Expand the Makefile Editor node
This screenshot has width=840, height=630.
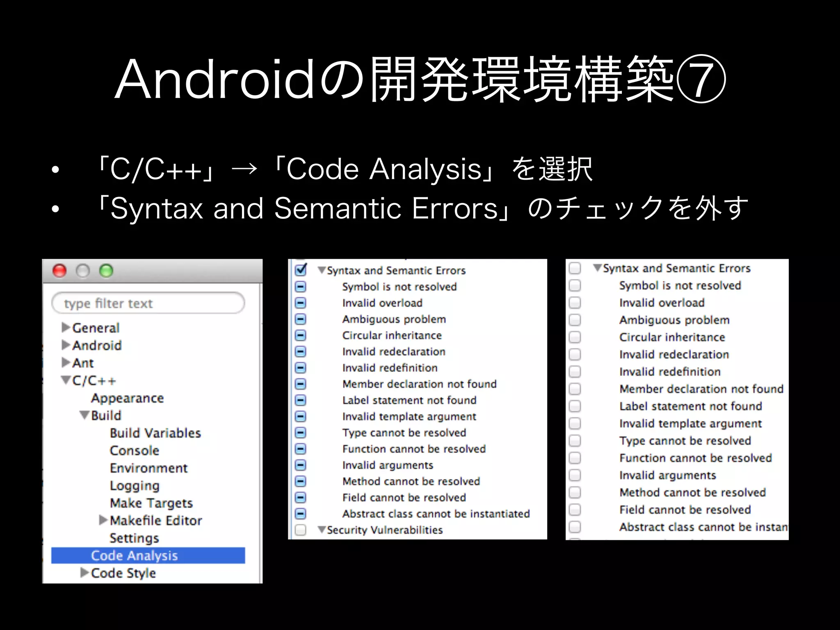coord(104,520)
